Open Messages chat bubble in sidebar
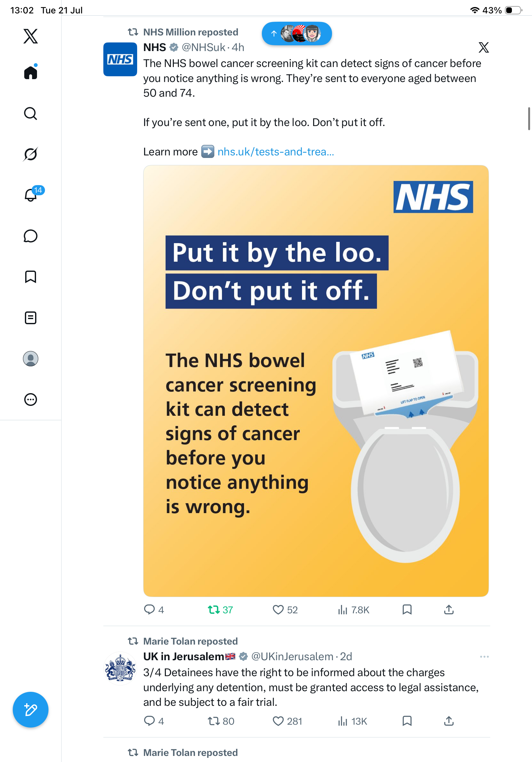Image resolution: width=532 pixels, height=762 pixels. (31, 236)
